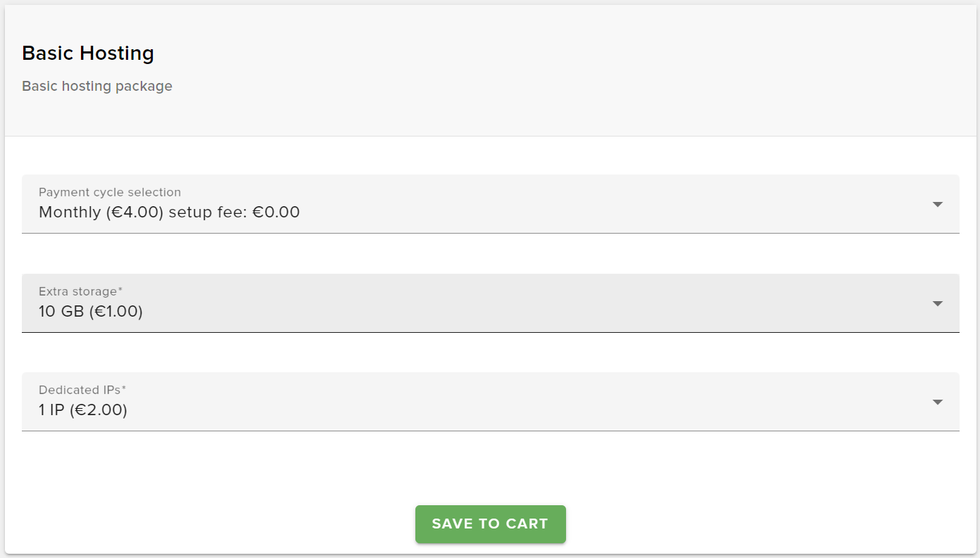The image size is (980, 558).
Task: Expand the Payment cycle selection dropdown
Action: tap(490, 204)
